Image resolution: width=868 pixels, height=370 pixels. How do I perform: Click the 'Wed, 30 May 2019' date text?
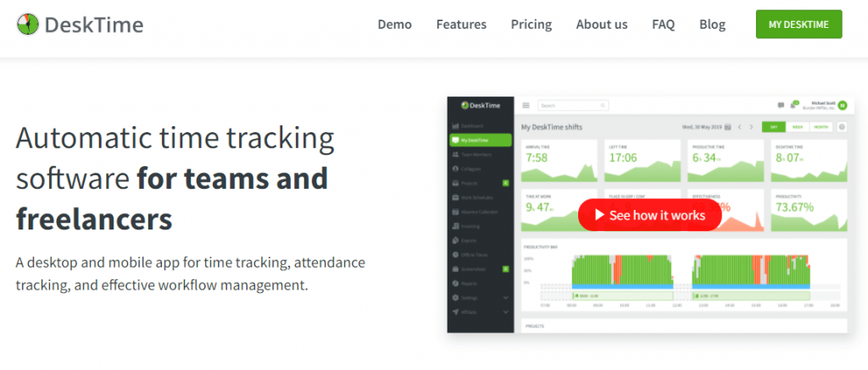pos(702,127)
